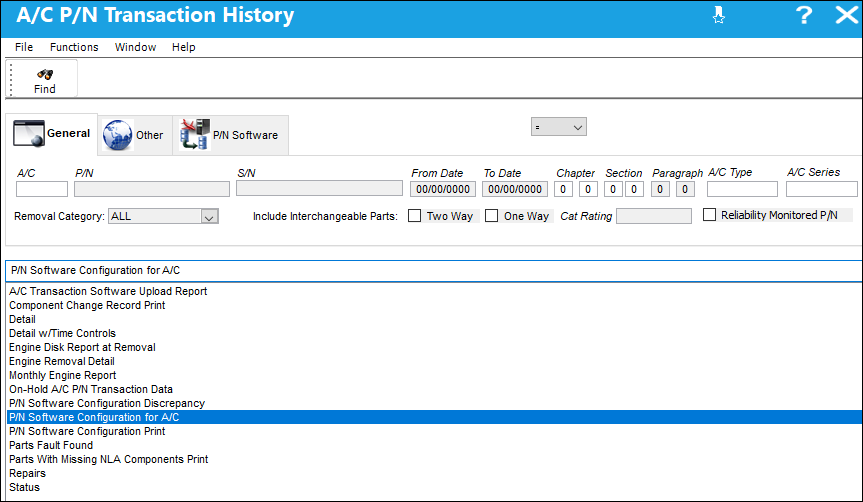
Task: Open the Functions menu
Action: (74, 47)
